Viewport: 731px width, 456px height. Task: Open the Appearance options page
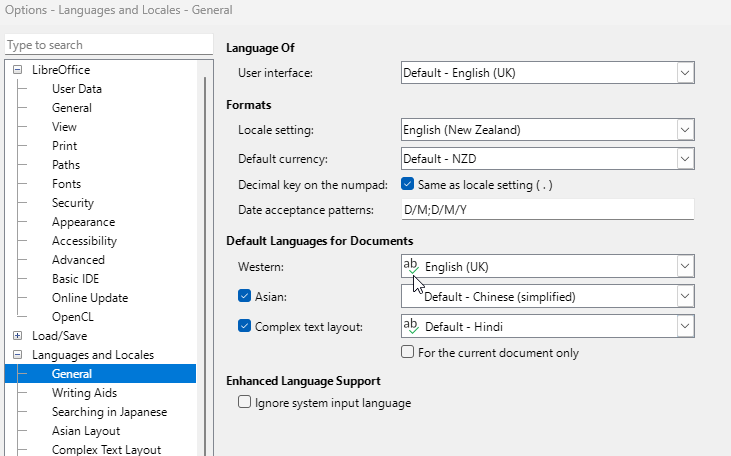pos(83,222)
